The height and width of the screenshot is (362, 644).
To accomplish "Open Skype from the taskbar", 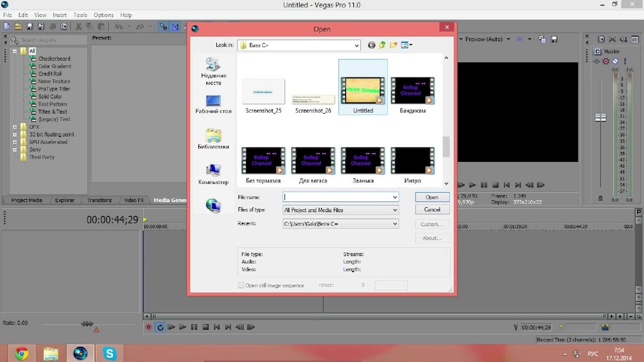I will 109,353.
